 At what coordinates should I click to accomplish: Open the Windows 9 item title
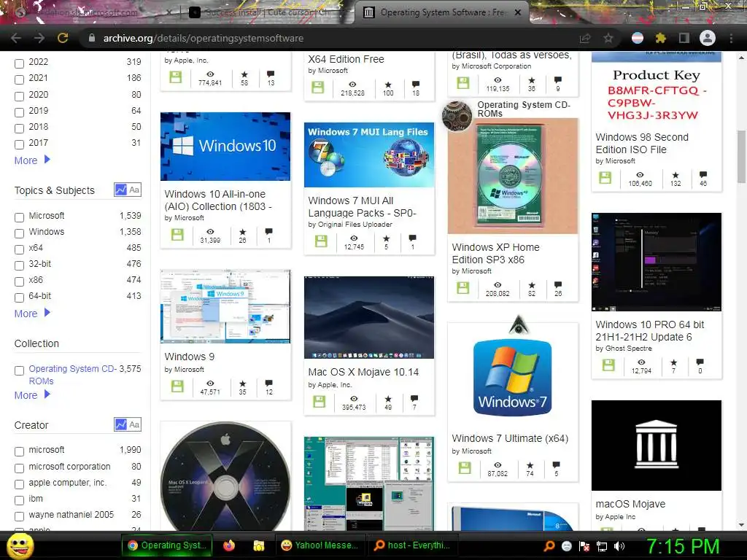(189, 357)
